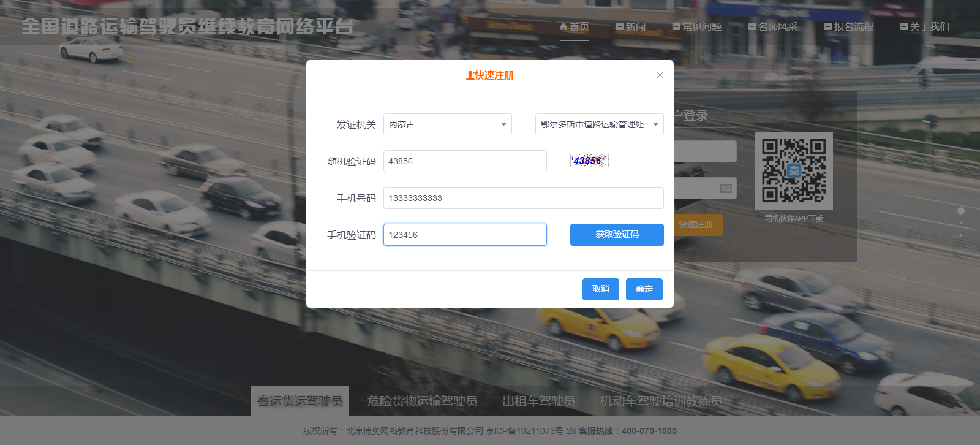Viewport: 980px width, 445px height.
Task: Confirm registration with 确定 button
Action: 644,289
